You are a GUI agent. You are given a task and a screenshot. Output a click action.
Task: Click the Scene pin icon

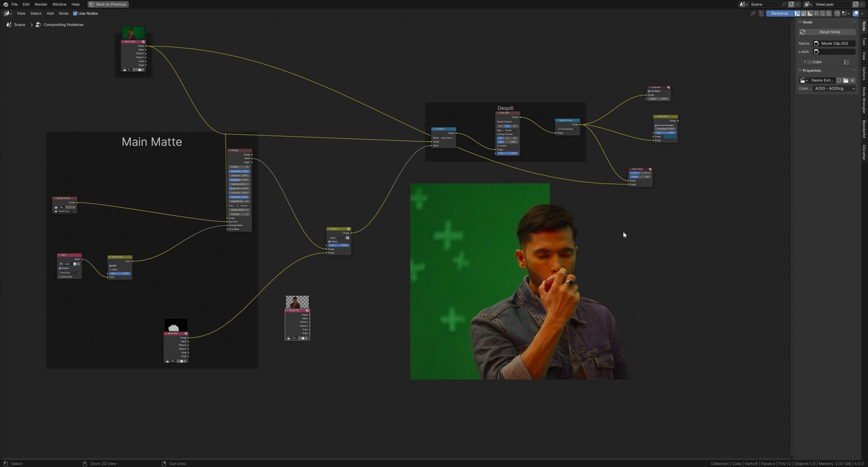[x=784, y=4]
